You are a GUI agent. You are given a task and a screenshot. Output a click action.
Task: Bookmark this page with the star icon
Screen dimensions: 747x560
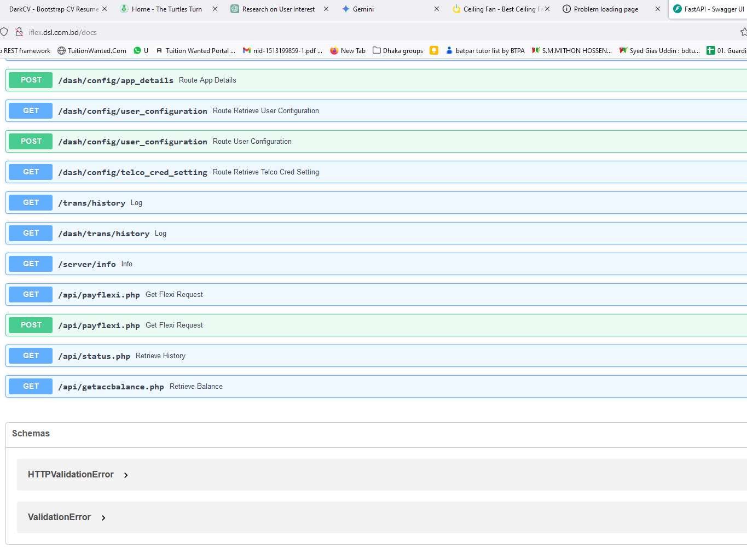743,32
